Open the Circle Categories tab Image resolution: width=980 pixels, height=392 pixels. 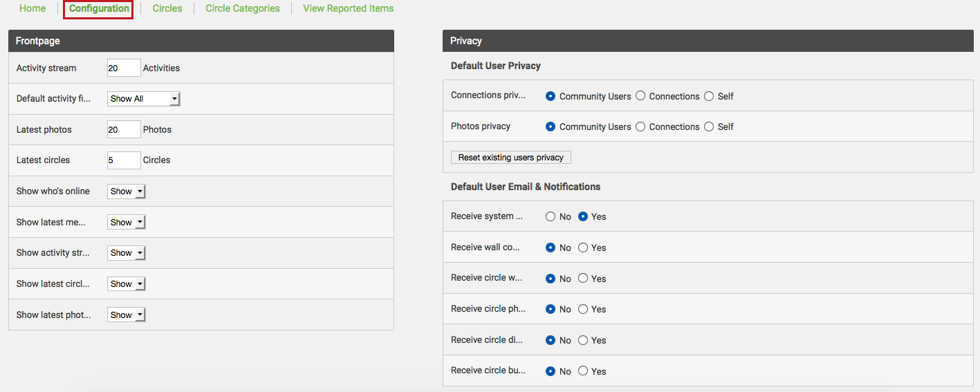(243, 8)
